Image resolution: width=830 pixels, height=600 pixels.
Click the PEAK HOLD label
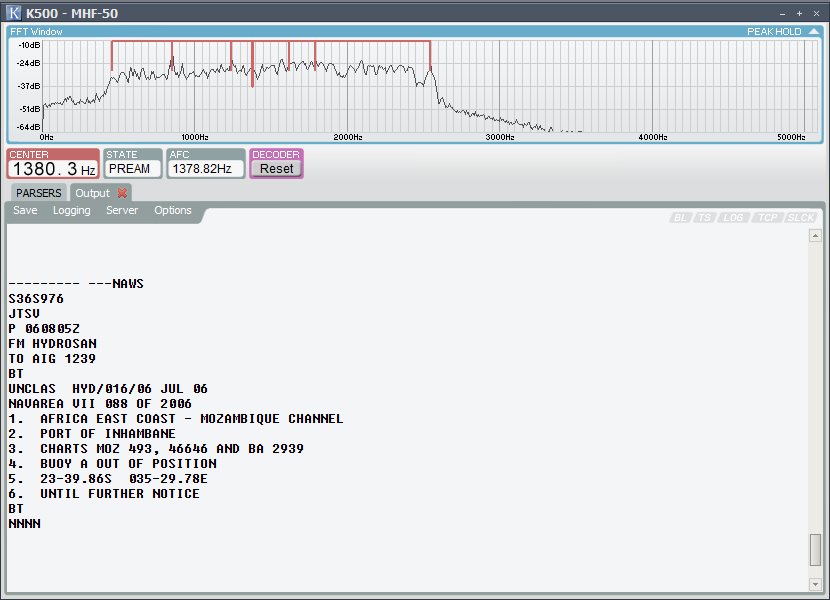pos(774,32)
